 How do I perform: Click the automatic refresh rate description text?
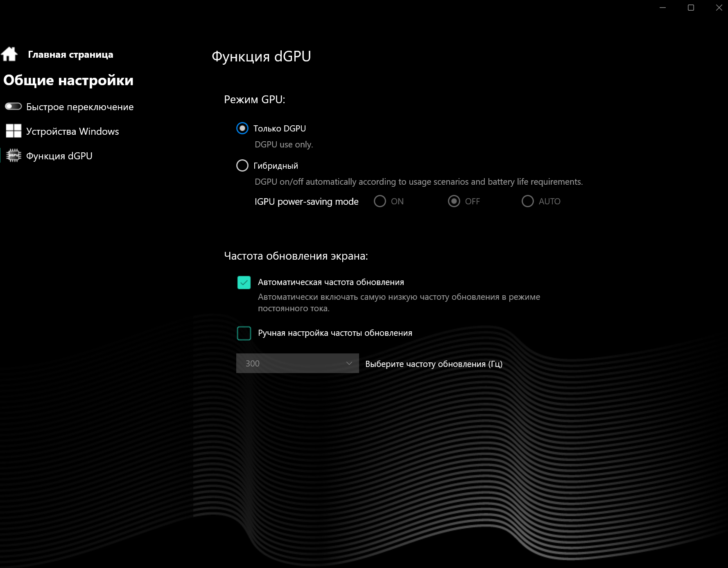tap(399, 303)
